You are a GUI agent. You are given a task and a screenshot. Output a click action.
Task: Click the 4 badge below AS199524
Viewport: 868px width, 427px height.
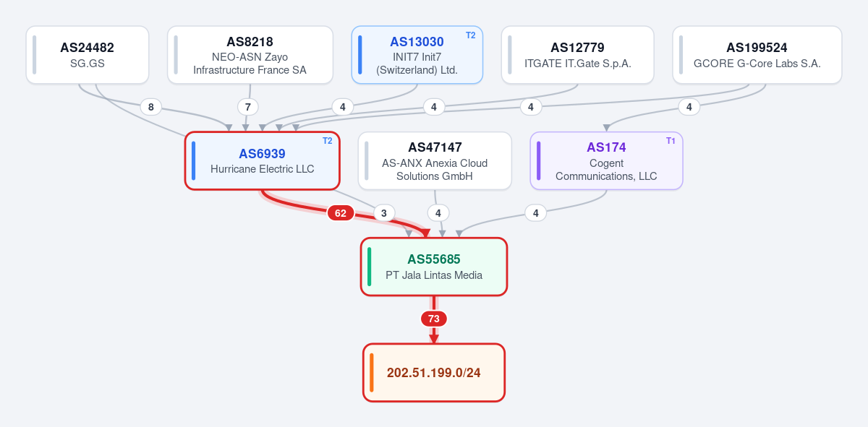tap(689, 107)
